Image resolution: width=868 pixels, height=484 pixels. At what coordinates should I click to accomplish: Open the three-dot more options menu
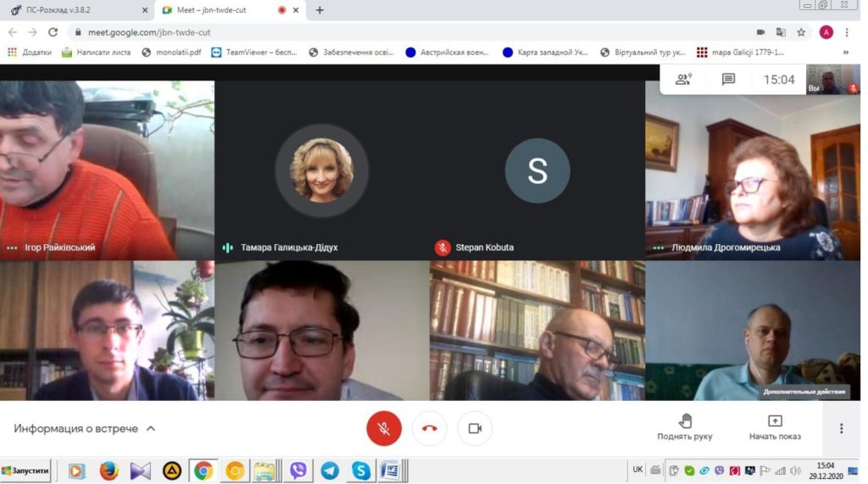click(841, 428)
